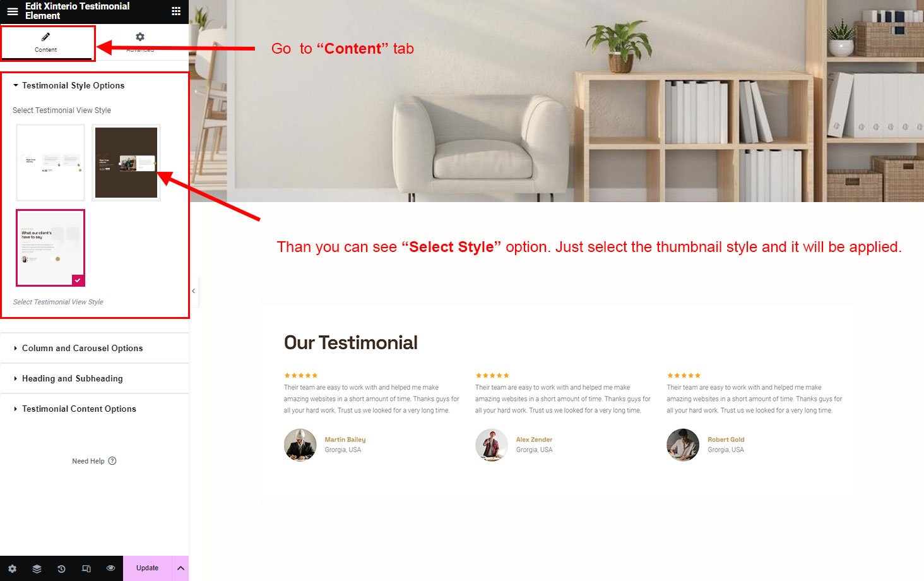Open page settings gear in bottom bar
Viewport: 924px width, 581px height.
tap(12, 568)
